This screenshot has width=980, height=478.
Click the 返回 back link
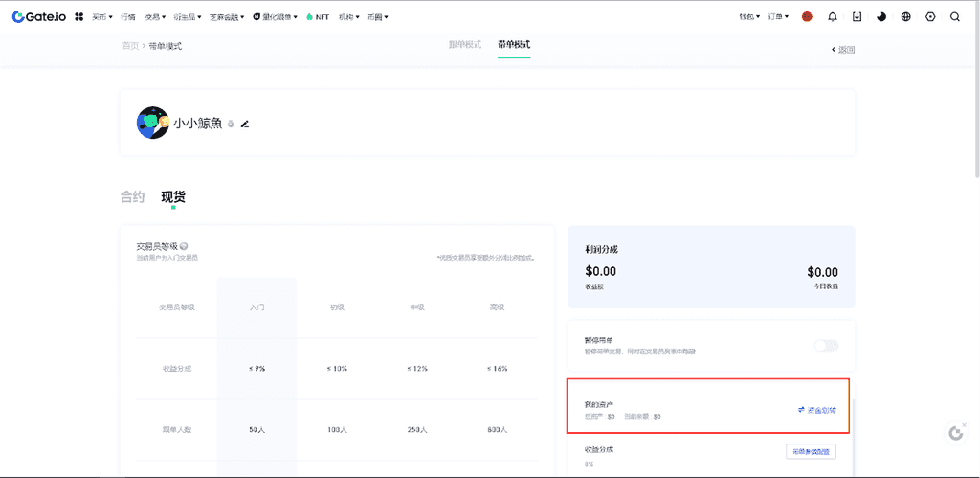click(x=843, y=50)
